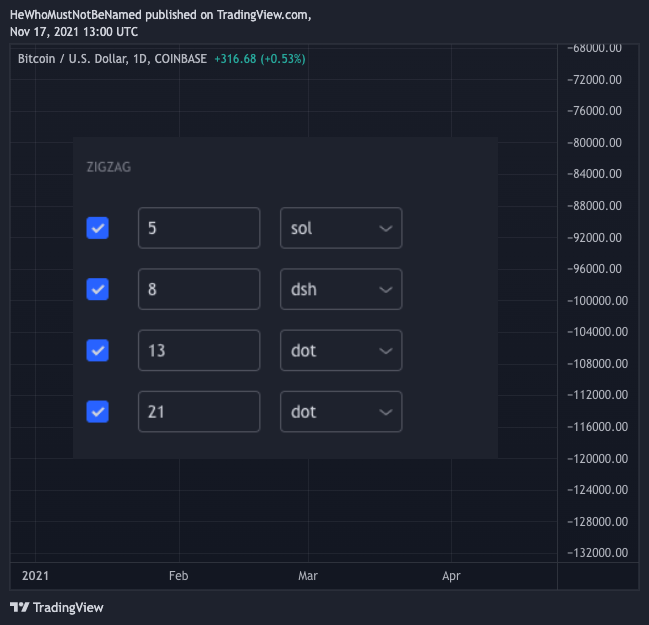Click the Apr label on the time axis
Image resolution: width=649 pixels, height=625 pixels.
[x=451, y=576]
